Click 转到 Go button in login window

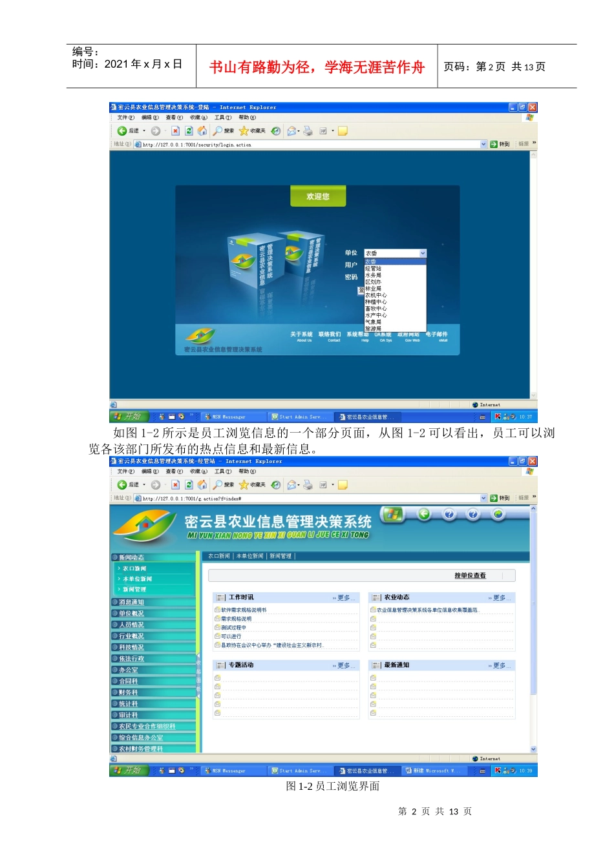coord(500,145)
